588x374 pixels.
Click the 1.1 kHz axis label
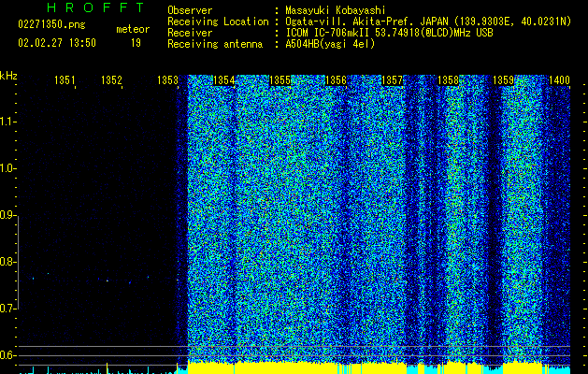tap(7, 122)
